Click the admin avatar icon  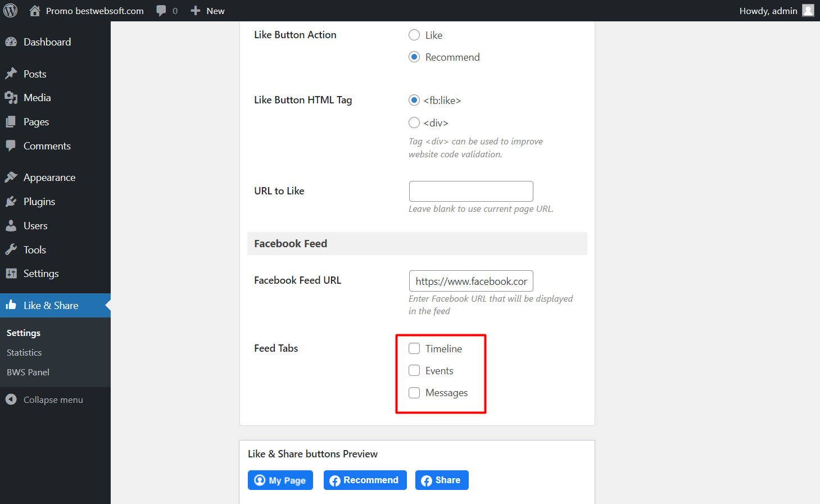coord(808,11)
